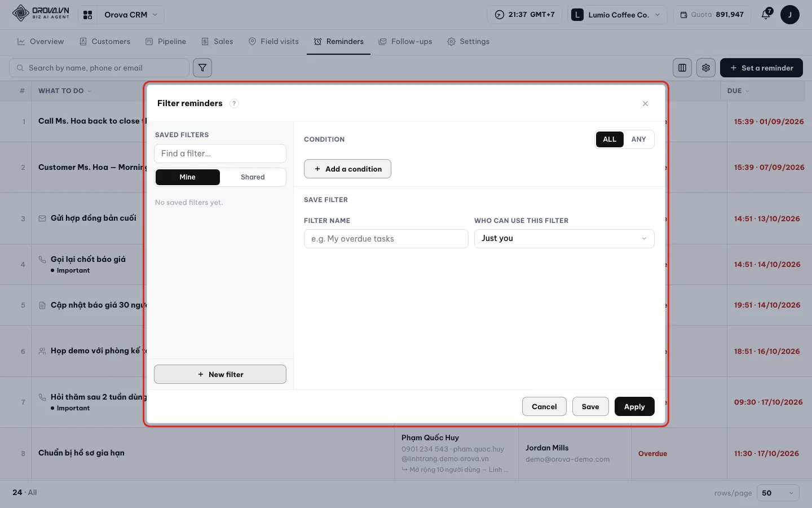
Task: Click the quota wallet icon
Action: click(x=683, y=15)
